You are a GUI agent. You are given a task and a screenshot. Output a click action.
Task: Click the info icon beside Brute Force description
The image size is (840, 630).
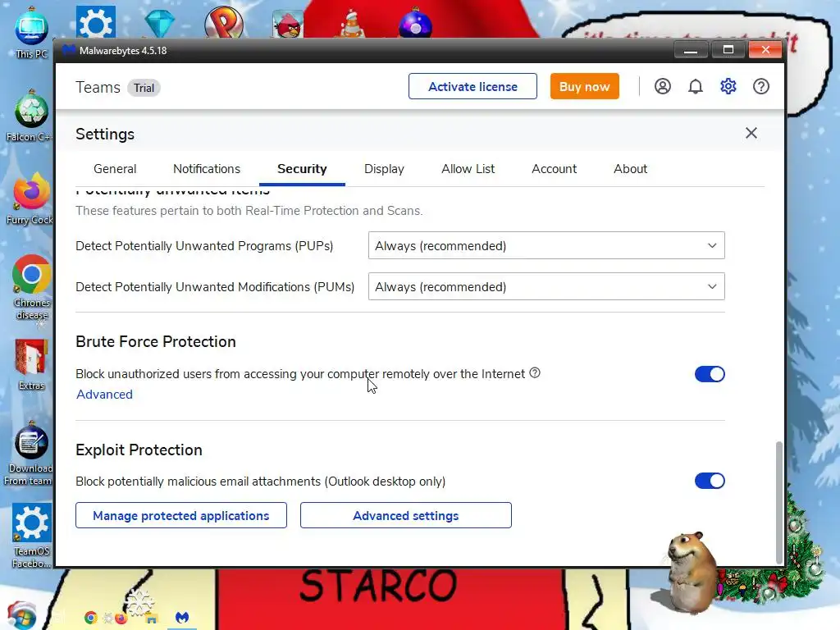535,373
